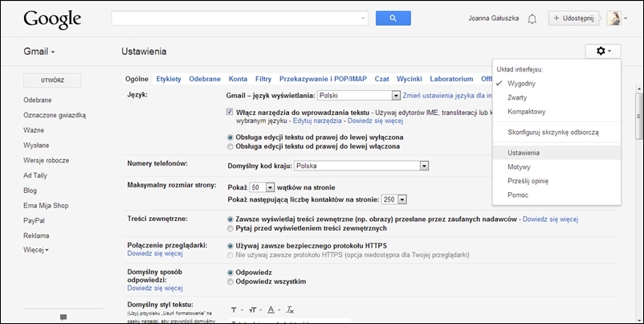Click the font family T icon
This screenshot has width=644, height=324.
tap(234, 310)
